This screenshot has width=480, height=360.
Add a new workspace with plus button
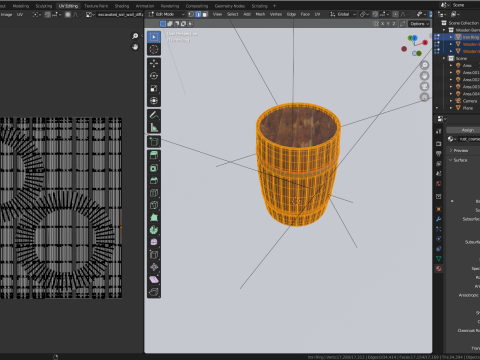click(274, 6)
